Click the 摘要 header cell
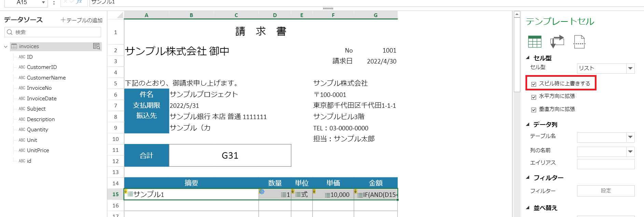This screenshot has height=217, width=644. (191, 183)
